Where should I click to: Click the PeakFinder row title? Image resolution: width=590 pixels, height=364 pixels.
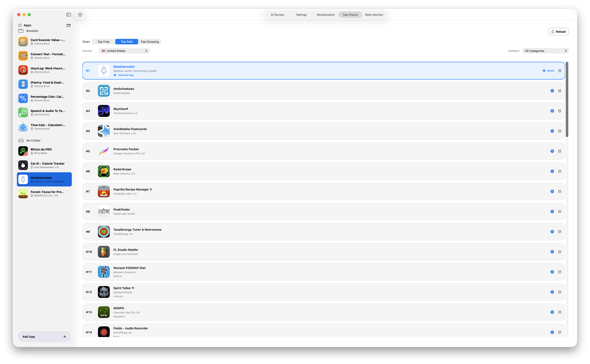coord(122,209)
